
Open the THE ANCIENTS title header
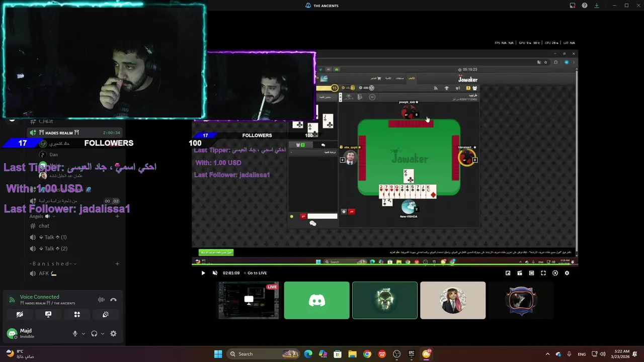(x=322, y=6)
